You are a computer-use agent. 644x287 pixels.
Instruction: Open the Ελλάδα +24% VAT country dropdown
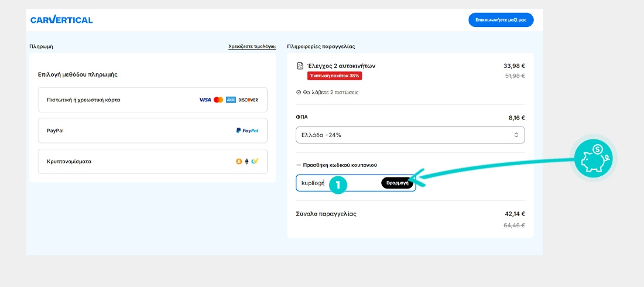click(410, 135)
